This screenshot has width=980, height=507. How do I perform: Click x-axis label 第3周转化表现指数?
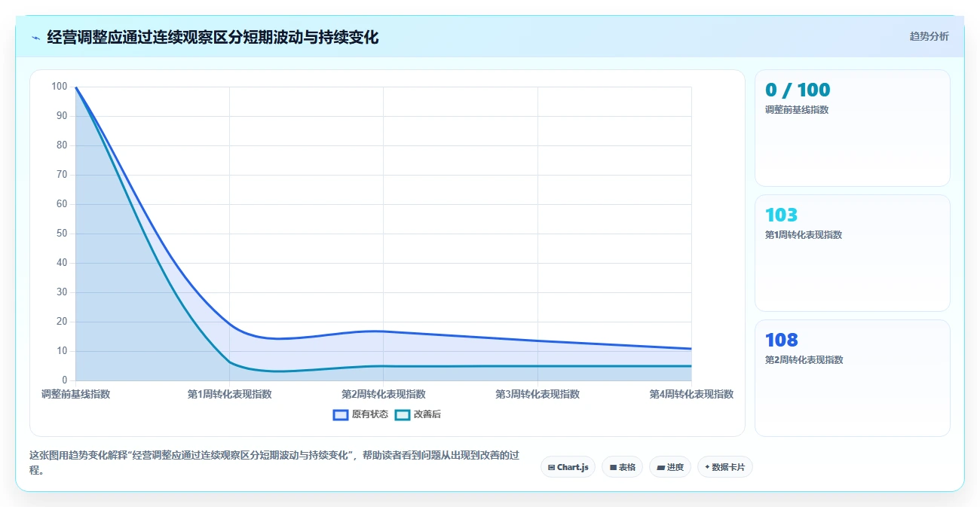click(x=537, y=394)
